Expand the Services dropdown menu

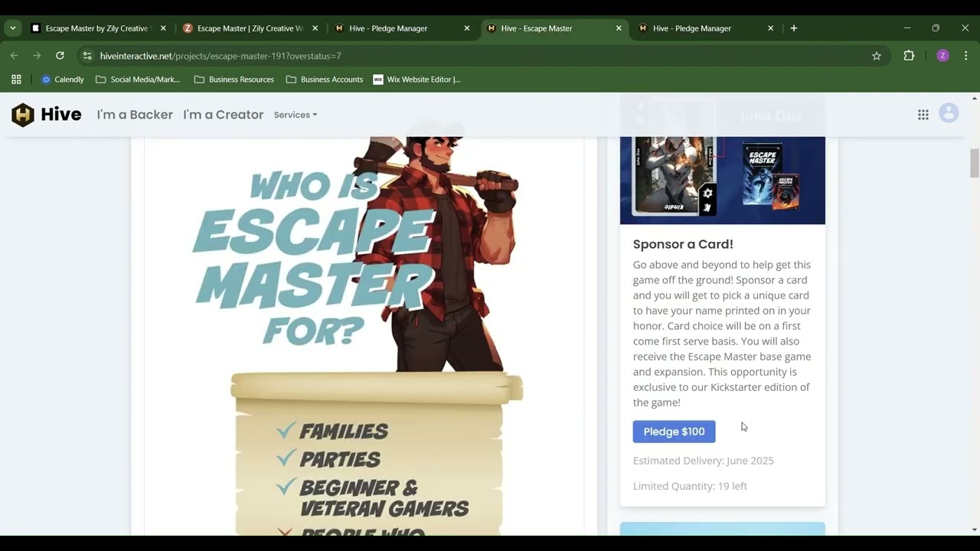pos(296,115)
